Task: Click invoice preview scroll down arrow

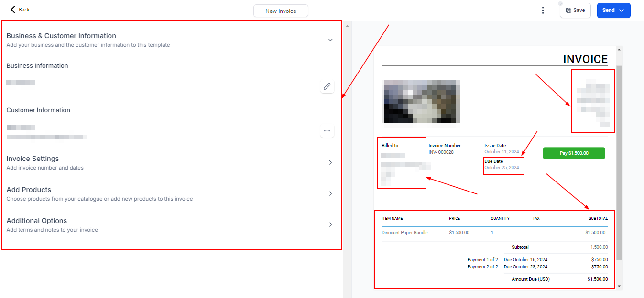Action: tap(620, 286)
